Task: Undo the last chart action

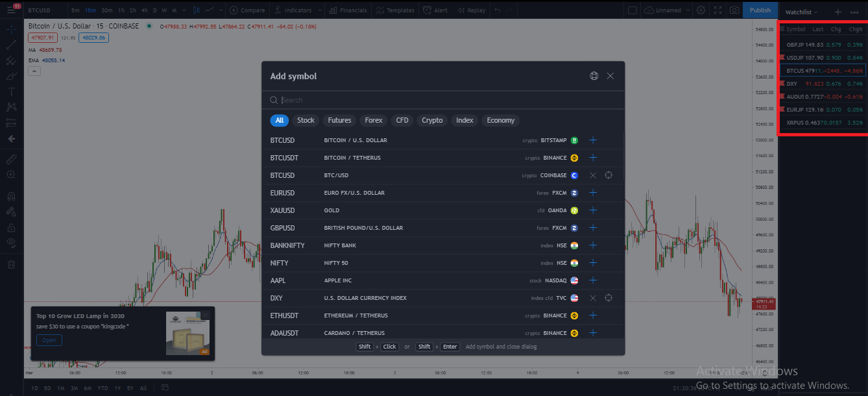Action: (498, 10)
